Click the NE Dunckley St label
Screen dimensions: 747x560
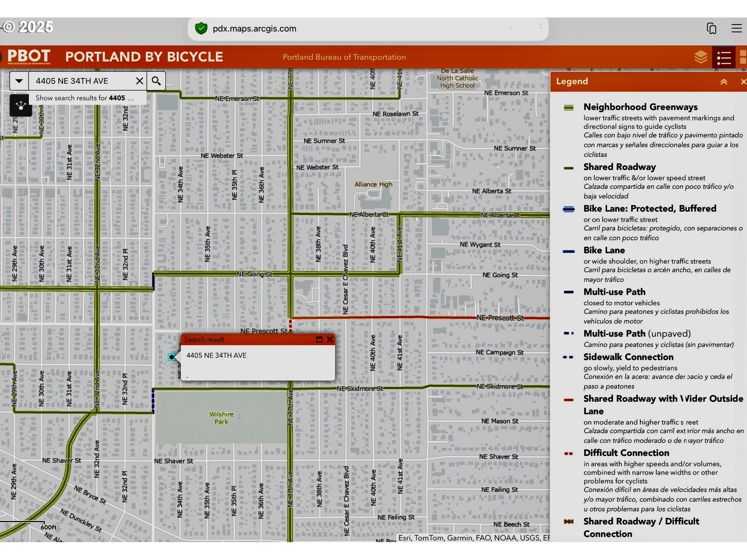(81, 521)
